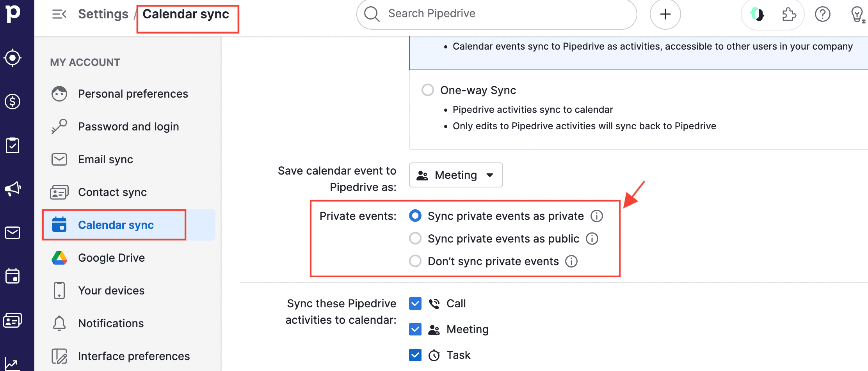Open Leads via the target icon
Screen dimensions: 868x371
[x=12, y=58]
